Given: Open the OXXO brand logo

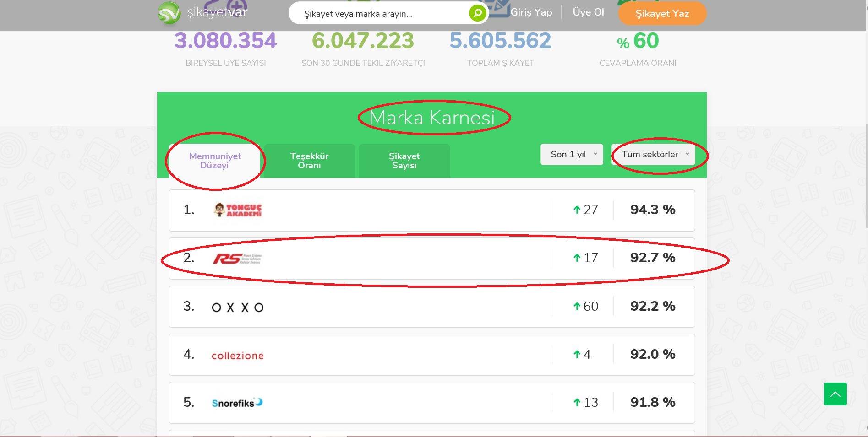Looking at the screenshot, I should click(238, 308).
